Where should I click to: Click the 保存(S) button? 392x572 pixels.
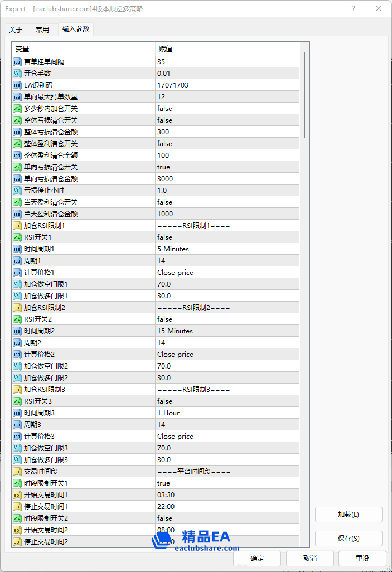pyautogui.click(x=349, y=539)
